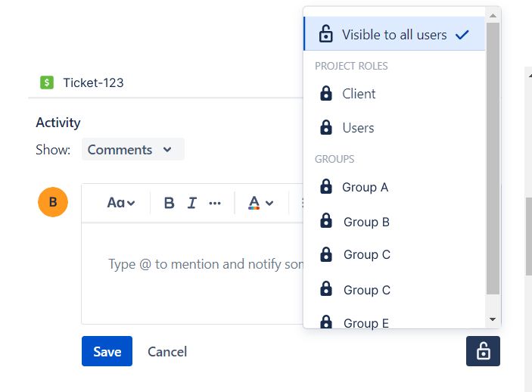Viewport: 532px width, 392px height.
Task: Open the Comments show filter dropdown
Action: coord(133,149)
